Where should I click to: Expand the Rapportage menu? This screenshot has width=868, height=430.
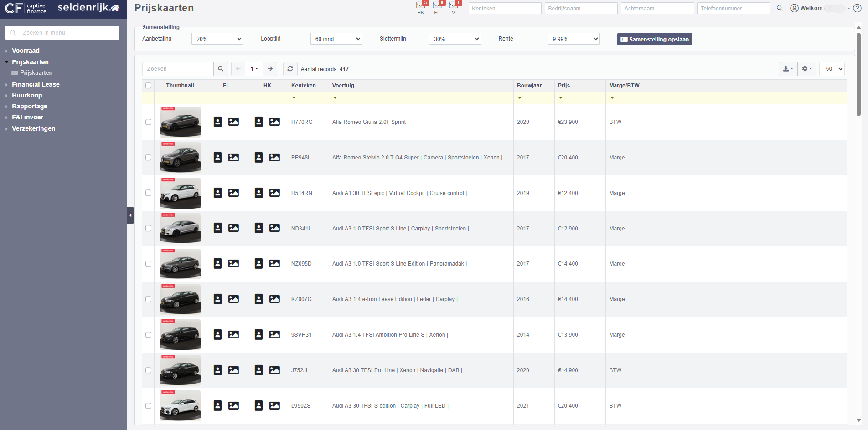click(x=30, y=106)
